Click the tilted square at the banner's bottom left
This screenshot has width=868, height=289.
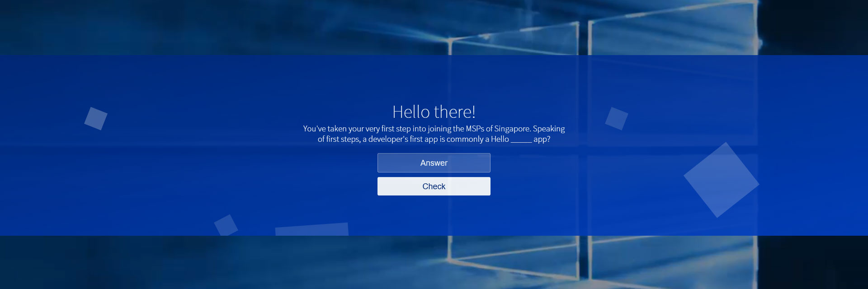[x=226, y=225]
